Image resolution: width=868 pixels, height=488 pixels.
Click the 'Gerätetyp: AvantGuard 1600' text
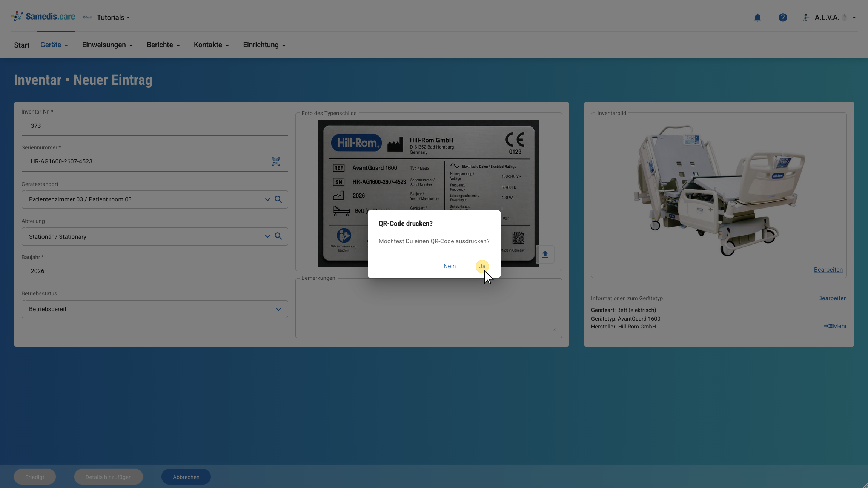coord(626,319)
